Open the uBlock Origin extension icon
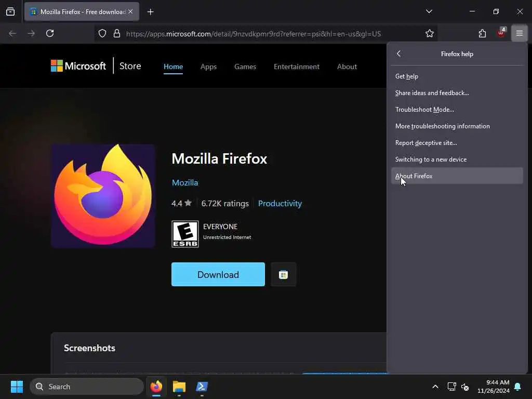This screenshot has width=532, height=399. coord(501,33)
